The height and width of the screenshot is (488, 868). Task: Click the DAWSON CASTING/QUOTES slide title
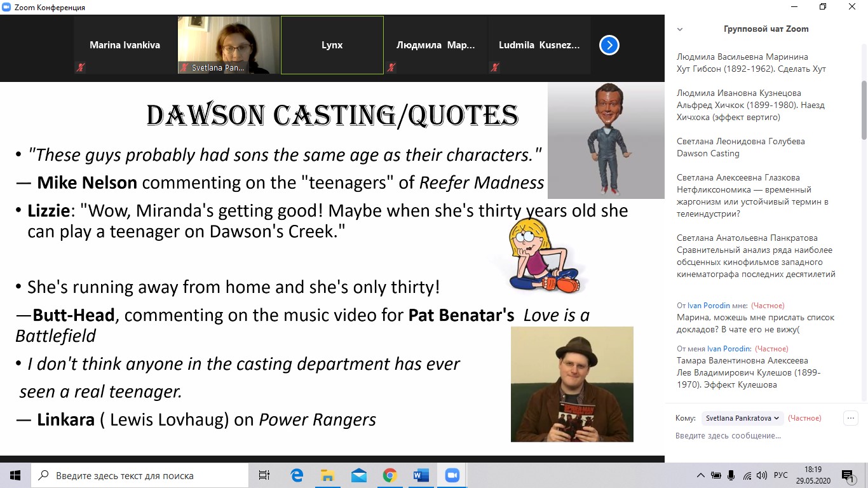pos(332,115)
